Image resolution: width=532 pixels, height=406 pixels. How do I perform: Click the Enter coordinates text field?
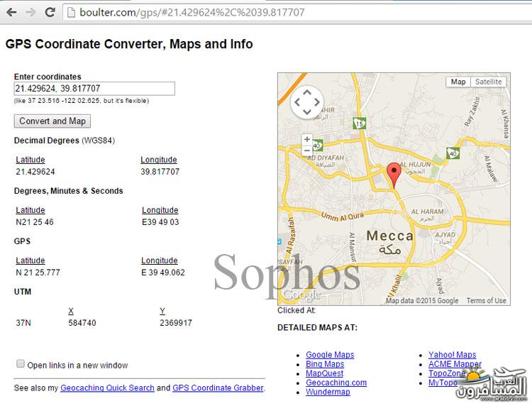tap(94, 89)
